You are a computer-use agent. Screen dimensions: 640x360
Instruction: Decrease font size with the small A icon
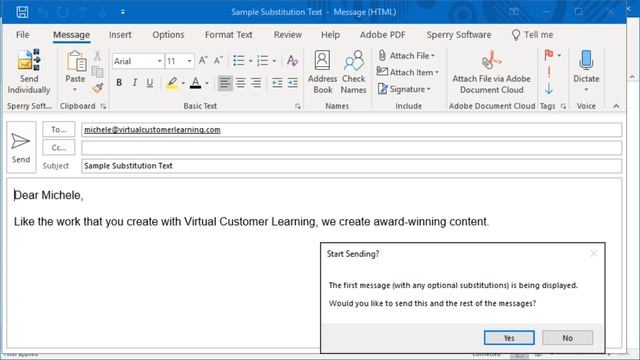tap(218, 61)
